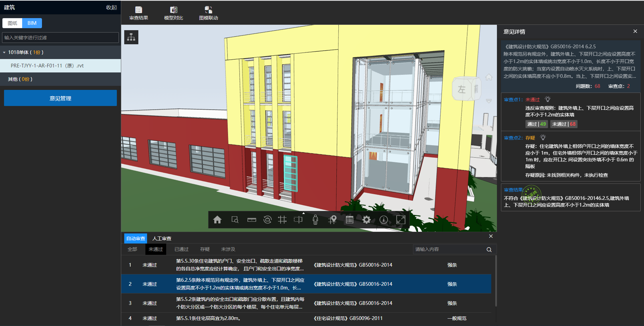644x326 pixels.
Task: Click the 左 face of view cube
Action: point(462,89)
